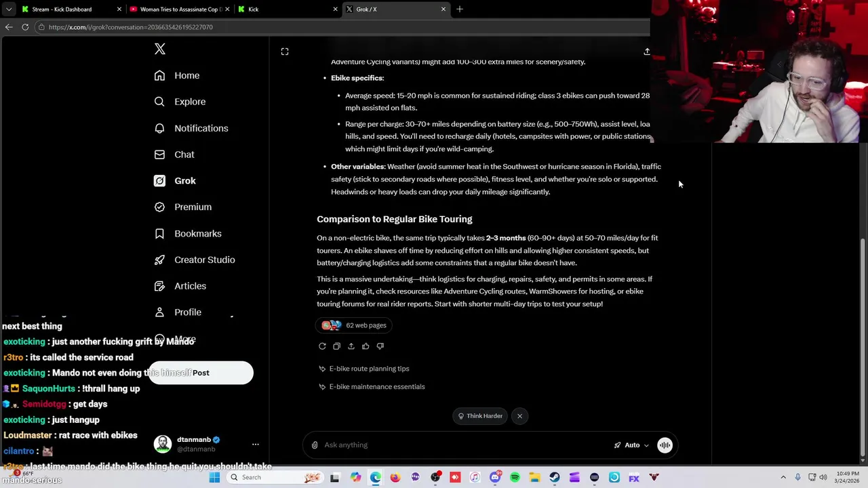Image resolution: width=868 pixels, height=488 pixels.
Task: Go back in the browser
Action: click(x=9, y=27)
